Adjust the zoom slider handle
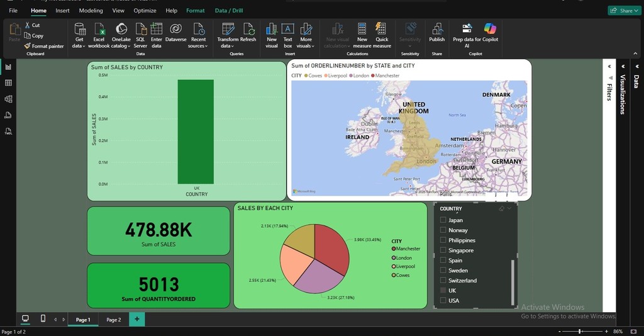Screen dimensions: 644x336 [580, 331]
